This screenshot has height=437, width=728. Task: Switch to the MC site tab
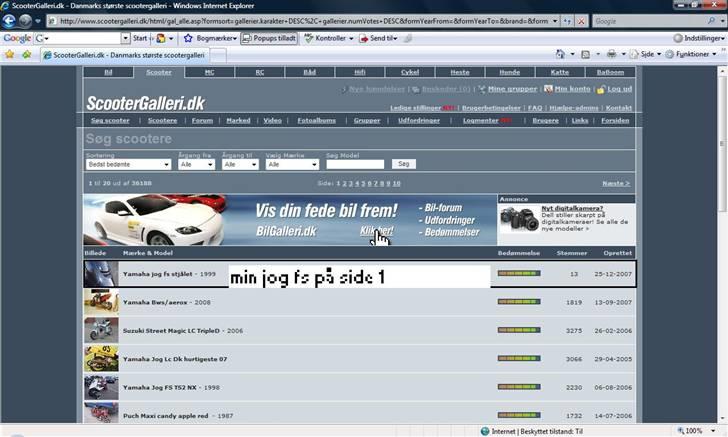(x=209, y=72)
